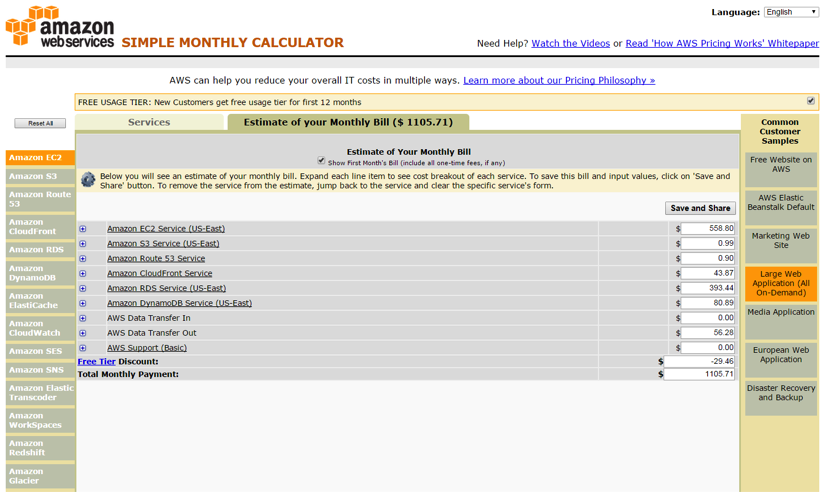Viewport: 825px width, 492px height.
Task: Open Amazon DynamoDB in the sidebar
Action: pyautogui.click(x=40, y=273)
